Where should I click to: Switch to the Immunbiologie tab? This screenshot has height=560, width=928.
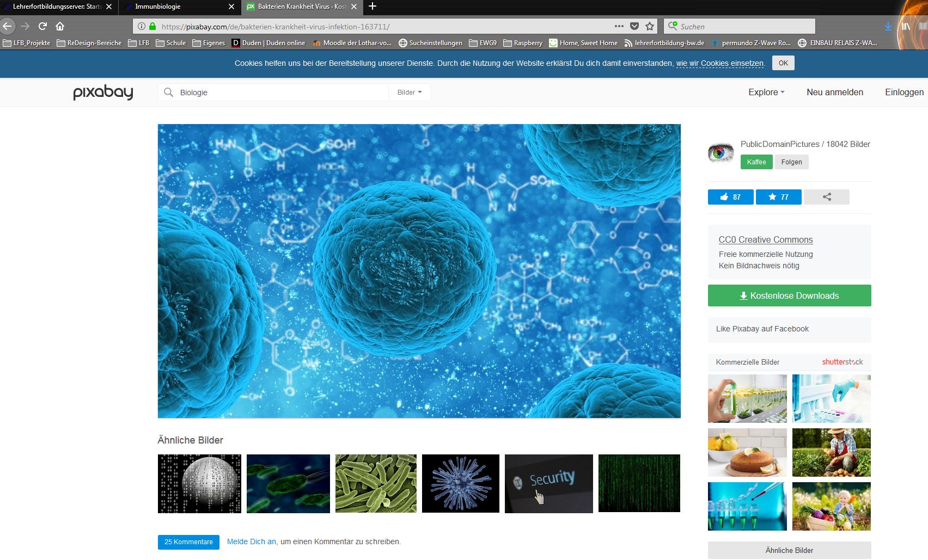point(180,7)
